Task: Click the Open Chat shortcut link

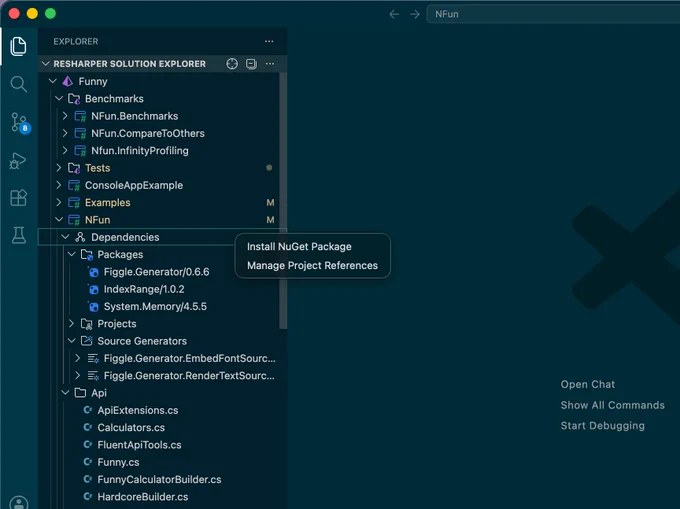Action: coord(588,385)
